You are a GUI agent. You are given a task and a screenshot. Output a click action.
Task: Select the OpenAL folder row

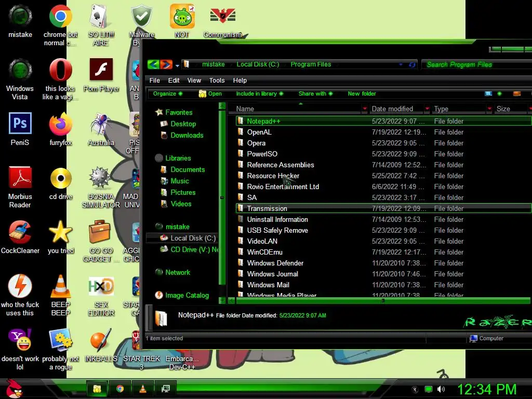pos(383,132)
